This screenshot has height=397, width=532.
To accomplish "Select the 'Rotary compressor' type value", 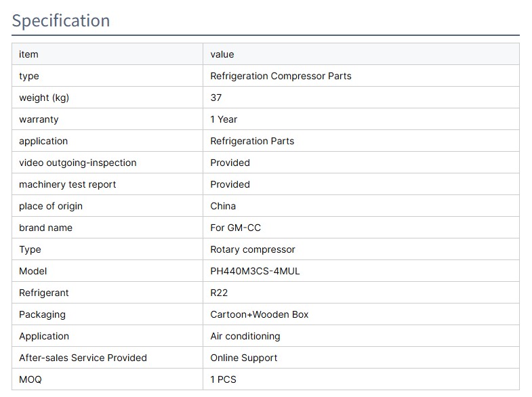I will [253, 249].
